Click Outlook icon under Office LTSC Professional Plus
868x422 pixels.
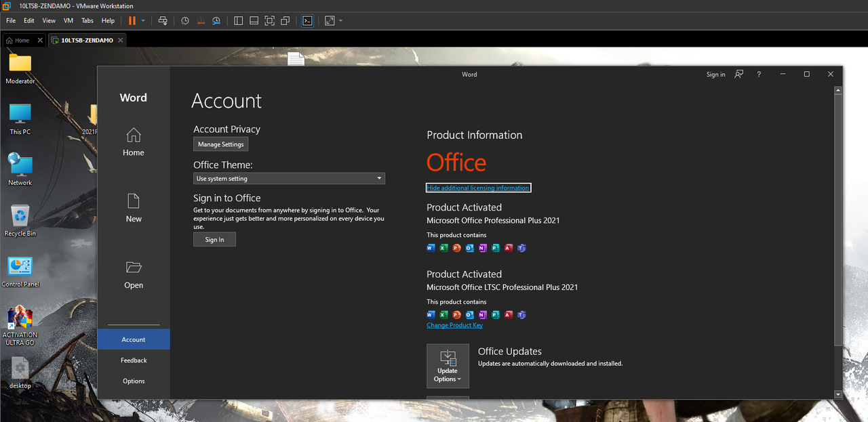tap(469, 315)
